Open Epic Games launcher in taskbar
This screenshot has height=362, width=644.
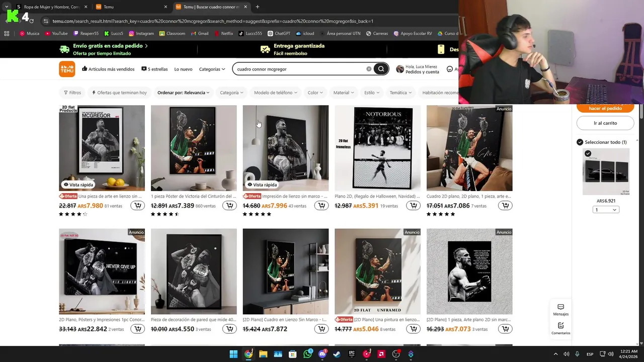click(x=352, y=354)
